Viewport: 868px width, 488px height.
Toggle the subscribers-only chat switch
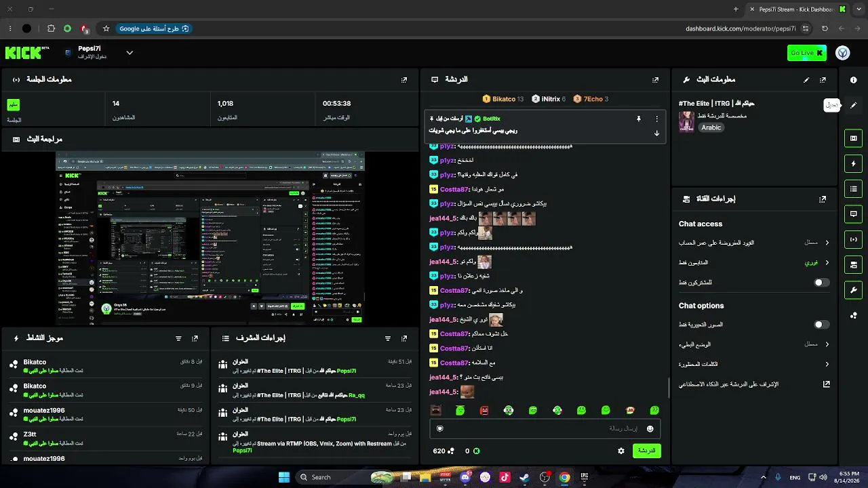(x=821, y=283)
